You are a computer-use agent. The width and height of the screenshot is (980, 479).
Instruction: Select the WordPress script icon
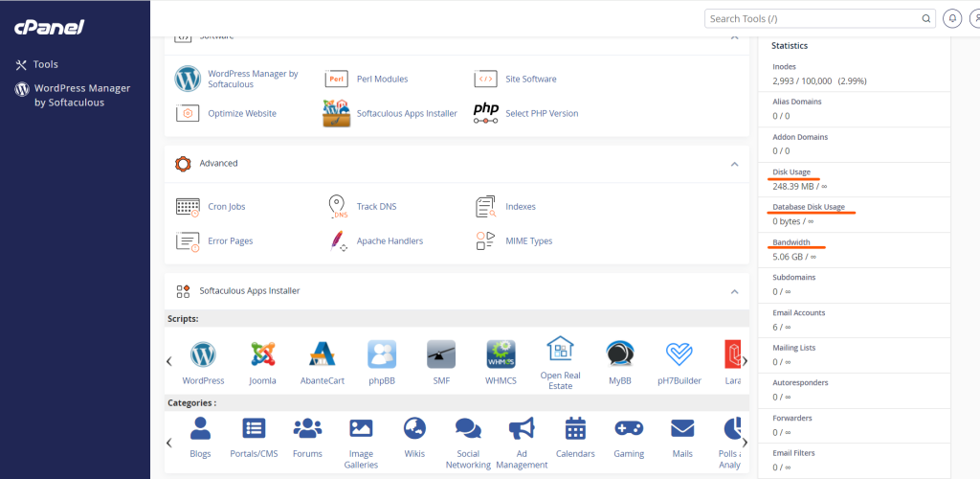[x=203, y=354]
